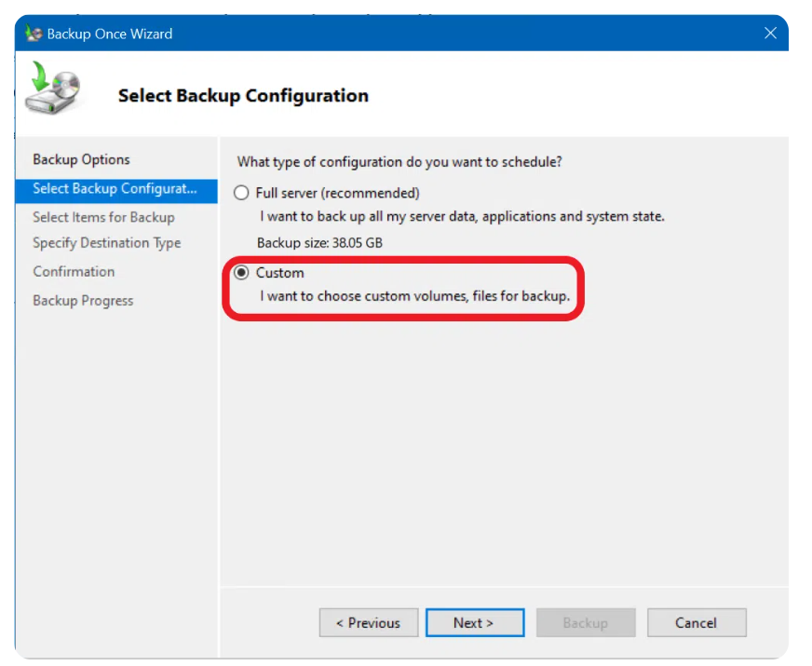Open the Backup Progress step
Viewport: 812px width, 666px height.
pos(83,301)
